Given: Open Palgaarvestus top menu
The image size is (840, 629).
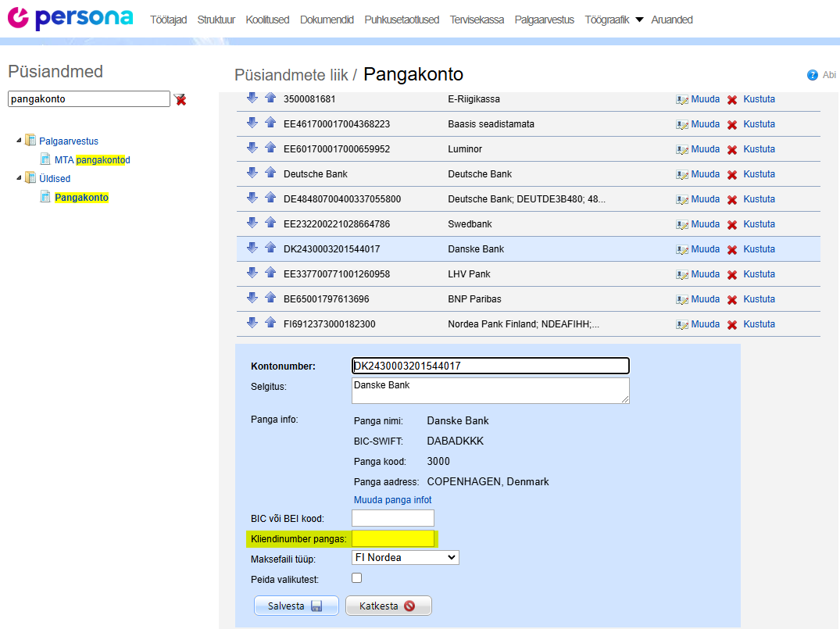Looking at the screenshot, I should (545, 20).
